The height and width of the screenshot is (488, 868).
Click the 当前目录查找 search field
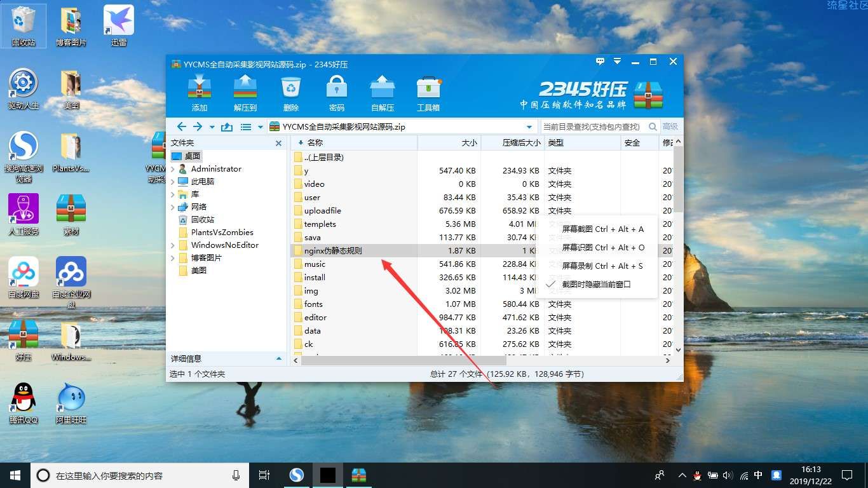(593, 126)
